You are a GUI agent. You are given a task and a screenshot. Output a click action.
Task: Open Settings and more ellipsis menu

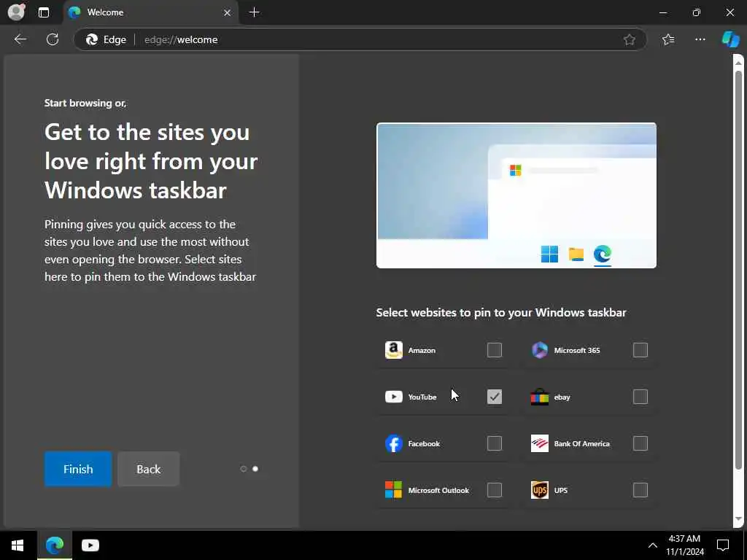tap(700, 39)
